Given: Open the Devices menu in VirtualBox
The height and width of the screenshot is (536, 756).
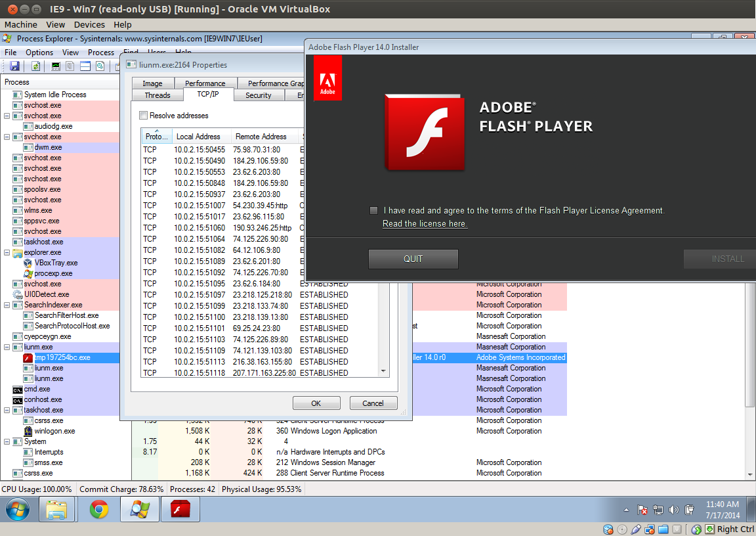Looking at the screenshot, I should point(89,25).
